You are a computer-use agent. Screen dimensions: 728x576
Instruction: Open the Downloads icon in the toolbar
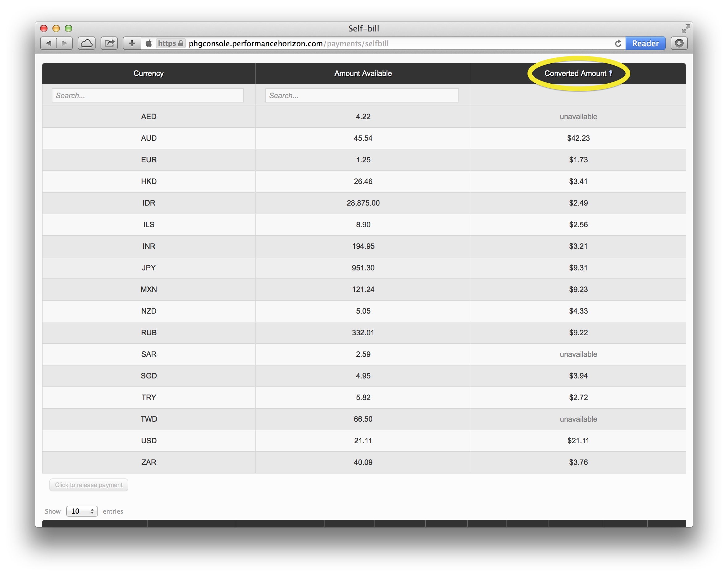(679, 43)
